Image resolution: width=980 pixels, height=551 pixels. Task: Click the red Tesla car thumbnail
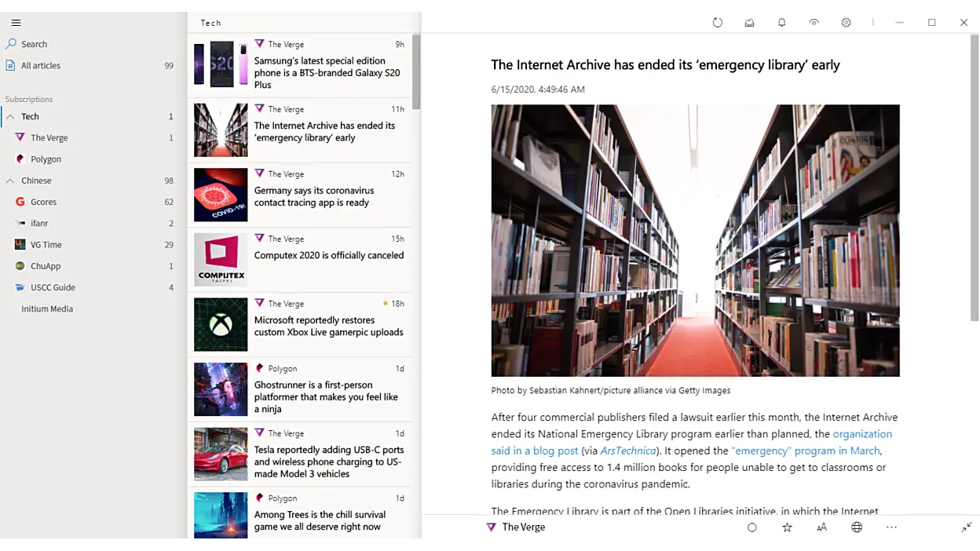(221, 454)
